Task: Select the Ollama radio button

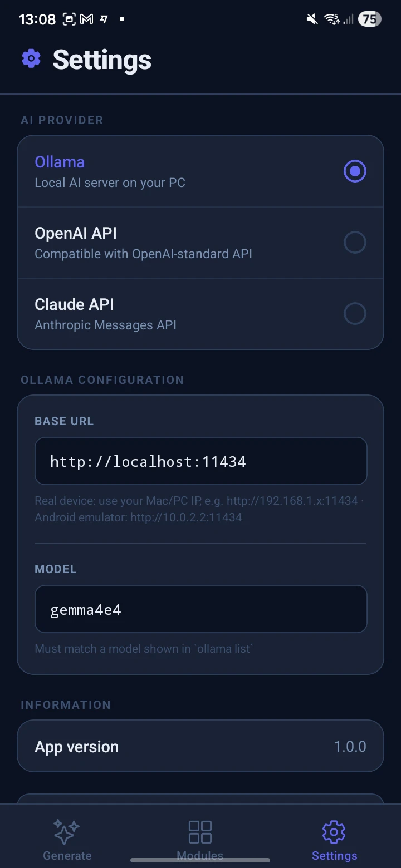Action: coord(355,171)
